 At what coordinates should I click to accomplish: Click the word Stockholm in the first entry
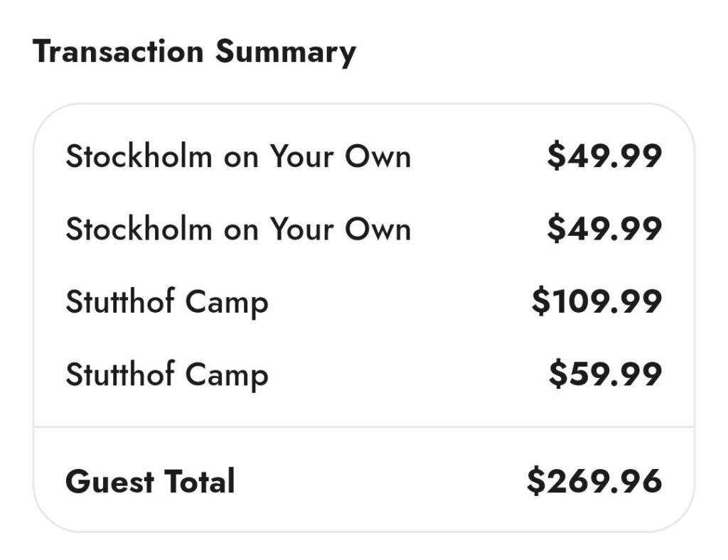(x=139, y=156)
